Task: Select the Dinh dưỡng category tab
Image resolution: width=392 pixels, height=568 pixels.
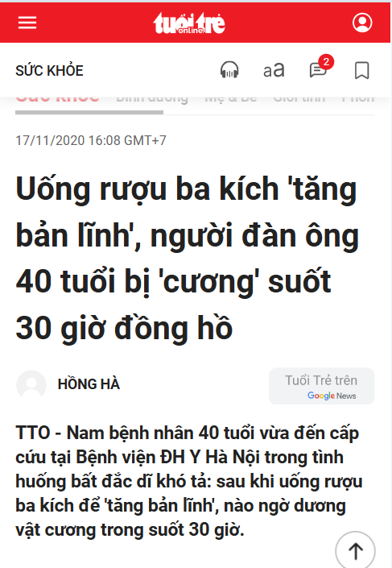Action: [152, 99]
